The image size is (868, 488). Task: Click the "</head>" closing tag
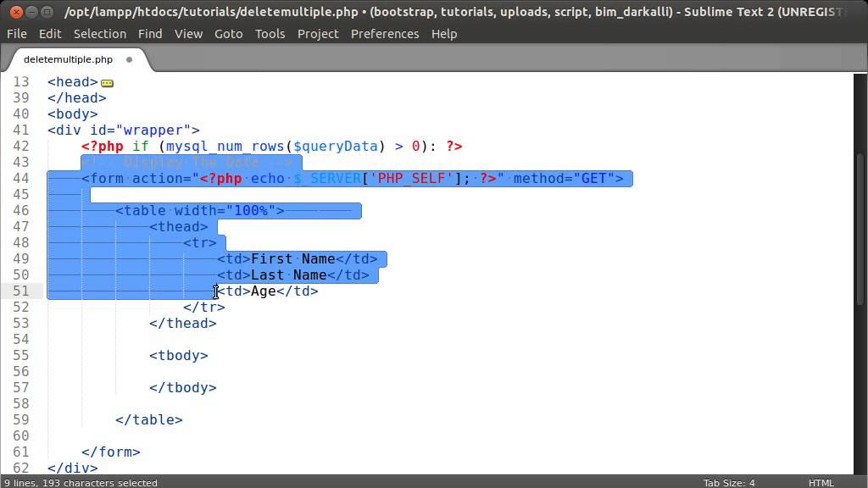pyautogui.click(x=77, y=98)
